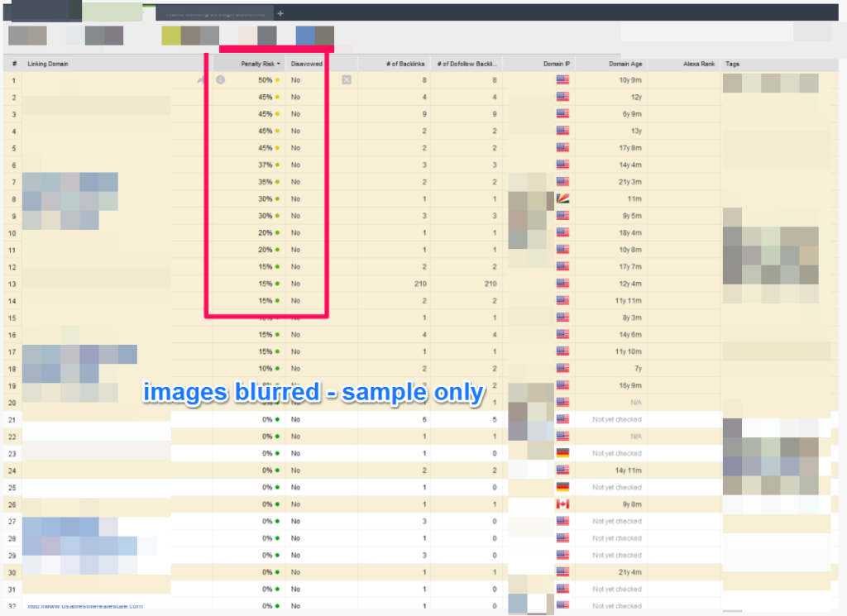Open a new browser tab with plus
The width and height of the screenshot is (847, 616).
point(280,13)
